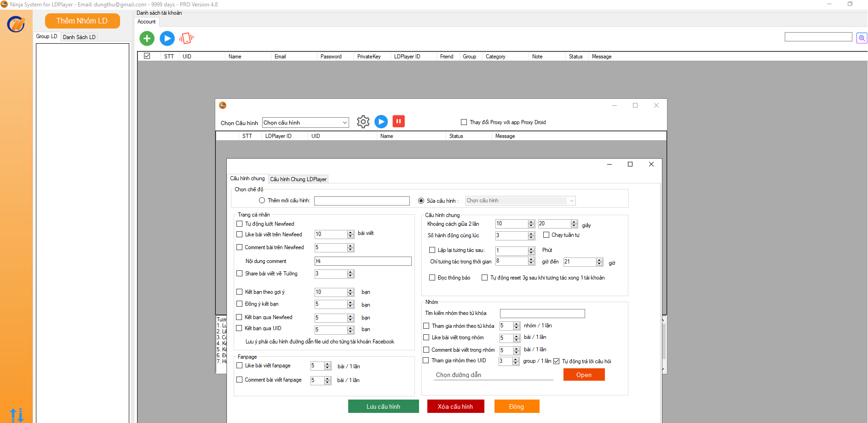
Task: Open Danh Sách LD tab
Action: coord(79,37)
